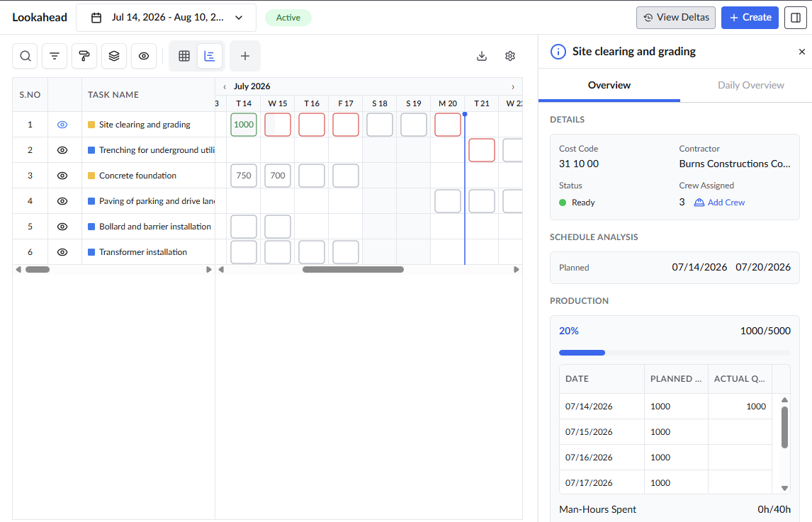The image size is (812, 522).
Task: Switch to Daily Overview tab
Action: pyautogui.click(x=750, y=85)
